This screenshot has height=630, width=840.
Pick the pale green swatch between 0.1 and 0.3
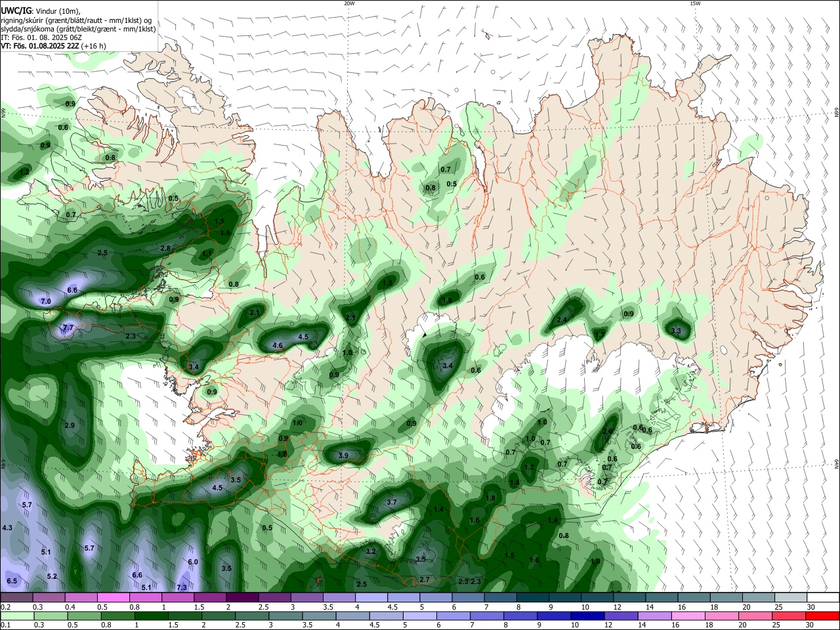pyautogui.click(x=16, y=616)
